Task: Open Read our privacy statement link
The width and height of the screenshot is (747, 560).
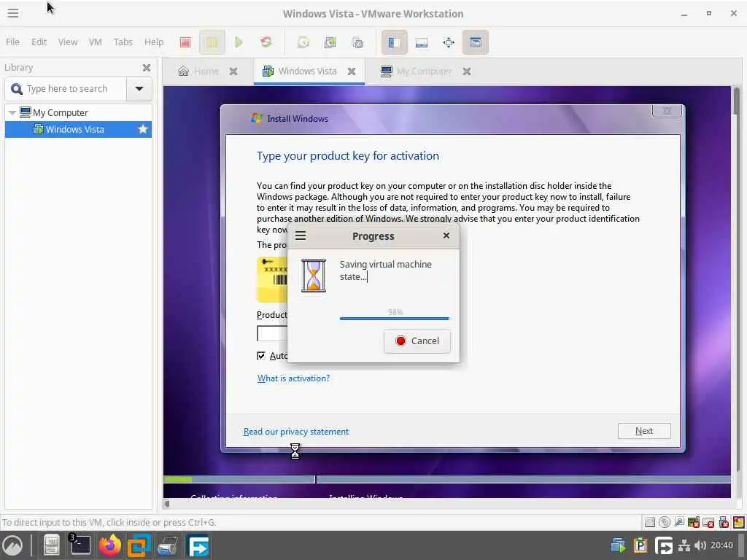Action: (296, 432)
